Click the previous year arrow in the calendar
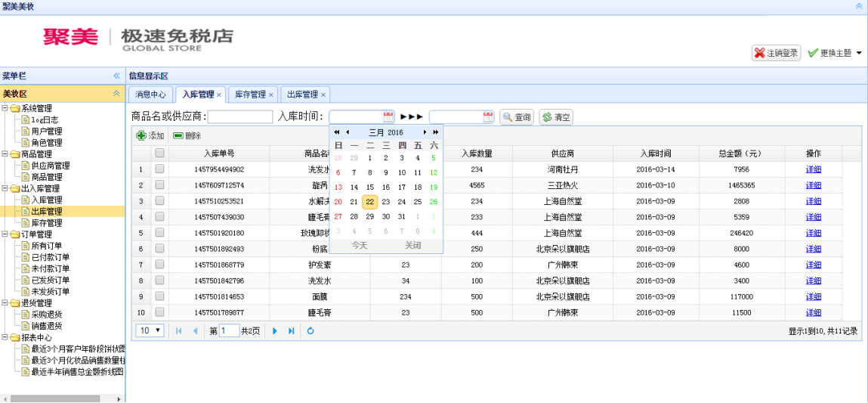Image resolution: width=868 pixels, height=403 pixels. click(337, 132)
